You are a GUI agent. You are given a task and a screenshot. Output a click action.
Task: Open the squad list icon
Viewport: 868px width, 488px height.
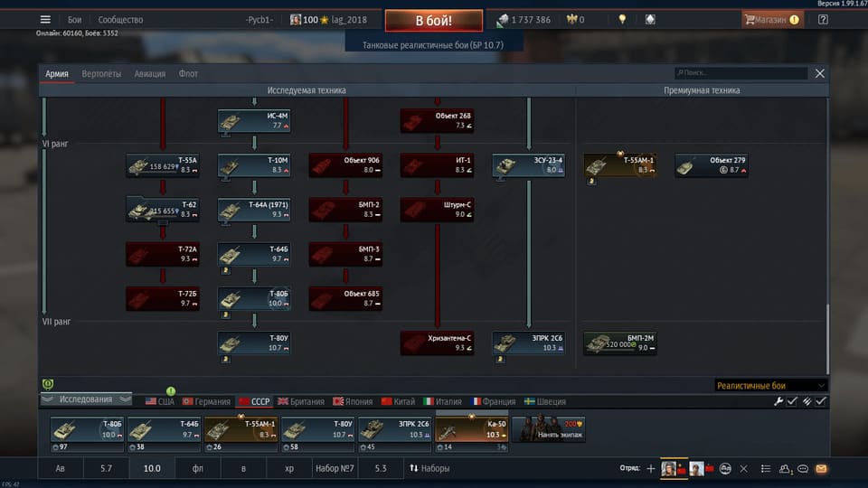coord(766,469)
